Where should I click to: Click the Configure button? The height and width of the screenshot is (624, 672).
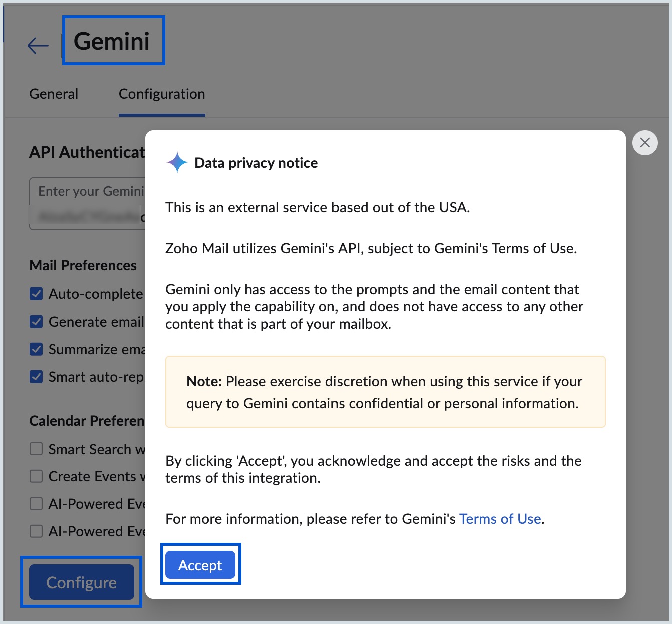click(x=81, y=582)
